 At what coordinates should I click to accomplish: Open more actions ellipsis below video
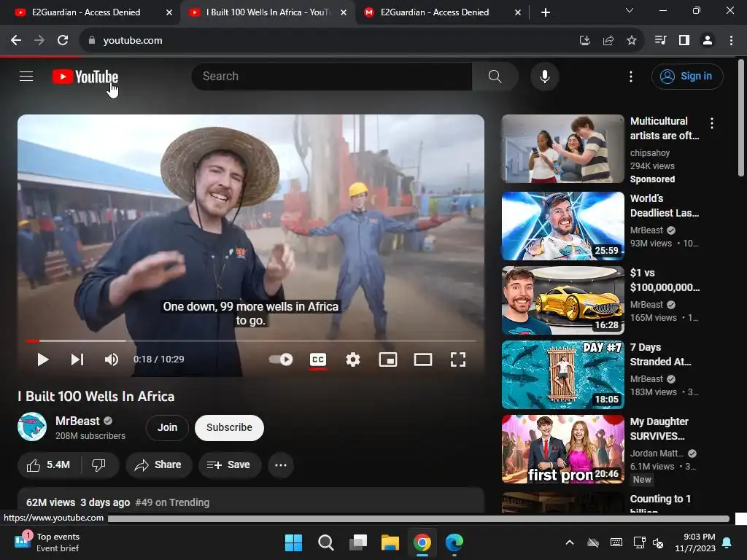(x=281, y=464)
